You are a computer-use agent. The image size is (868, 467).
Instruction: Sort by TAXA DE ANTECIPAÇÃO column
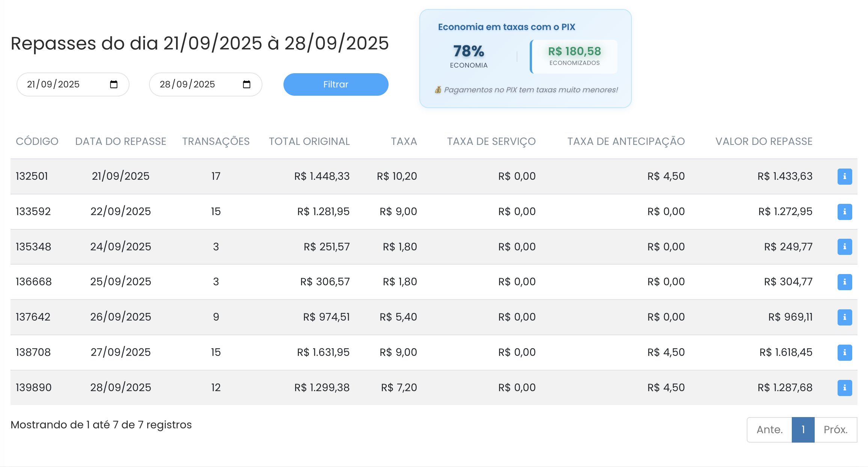tap(626, 142)
